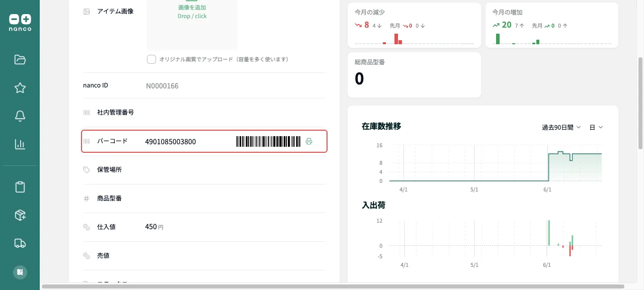Image resolution: width=644 pixels, height=290 pixels.
Task: Click barcode icon beside バーコード label
Action: click(87, 141)
